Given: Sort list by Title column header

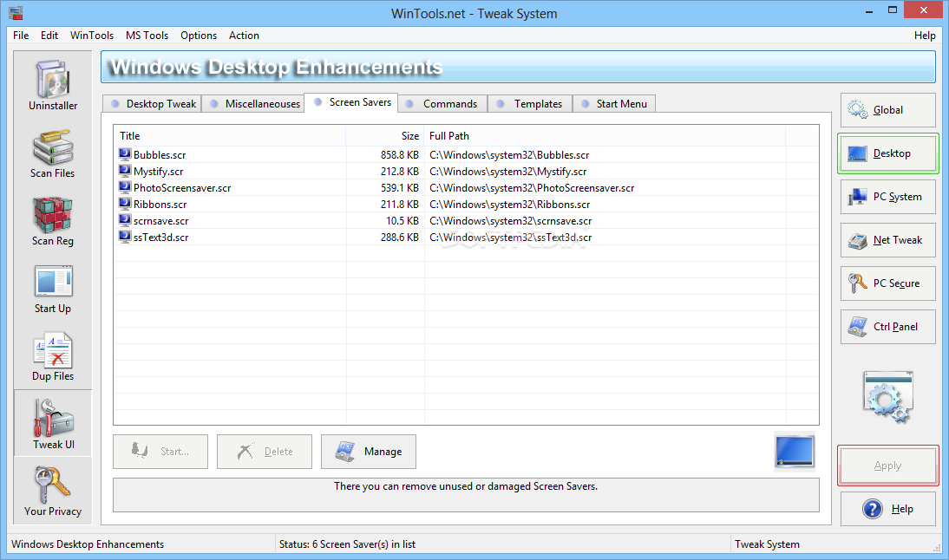Looking at the screenshot, I should [230, 136].
